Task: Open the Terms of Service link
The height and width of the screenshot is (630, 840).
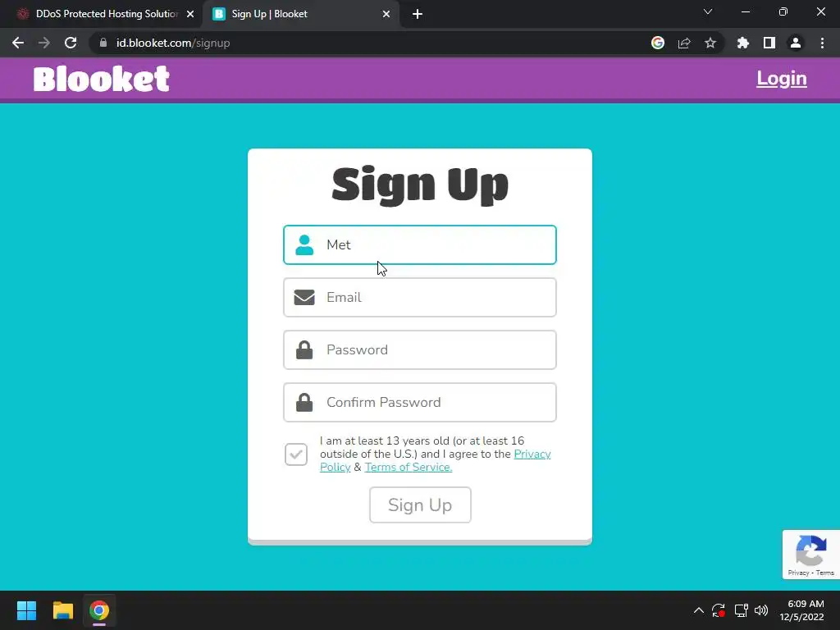Action: coord(409,467)
